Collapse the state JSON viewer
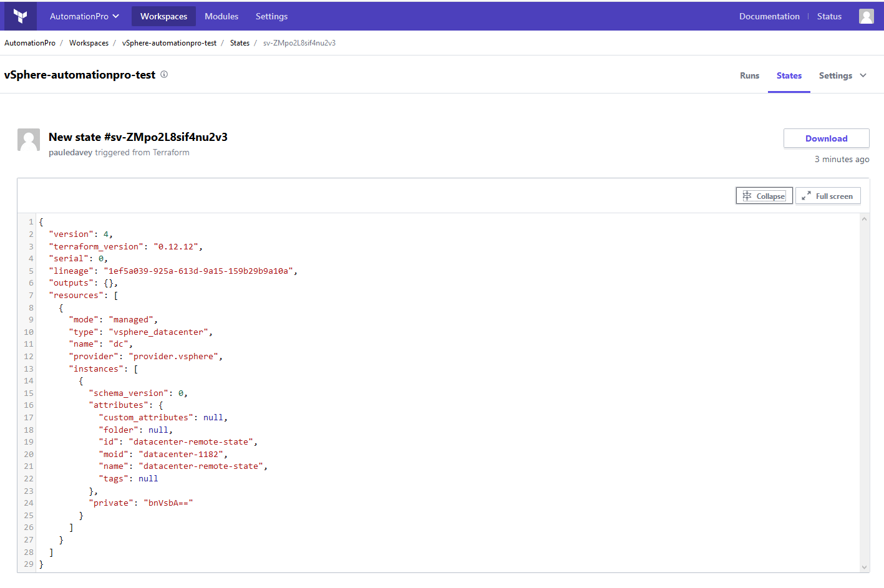This screenshot has height=588, width=884. click(764, 196)
